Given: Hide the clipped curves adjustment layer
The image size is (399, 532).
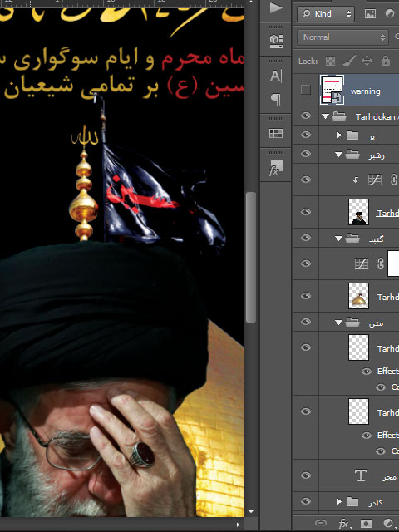Looking at the screenshot, I should tap(306, 180).
